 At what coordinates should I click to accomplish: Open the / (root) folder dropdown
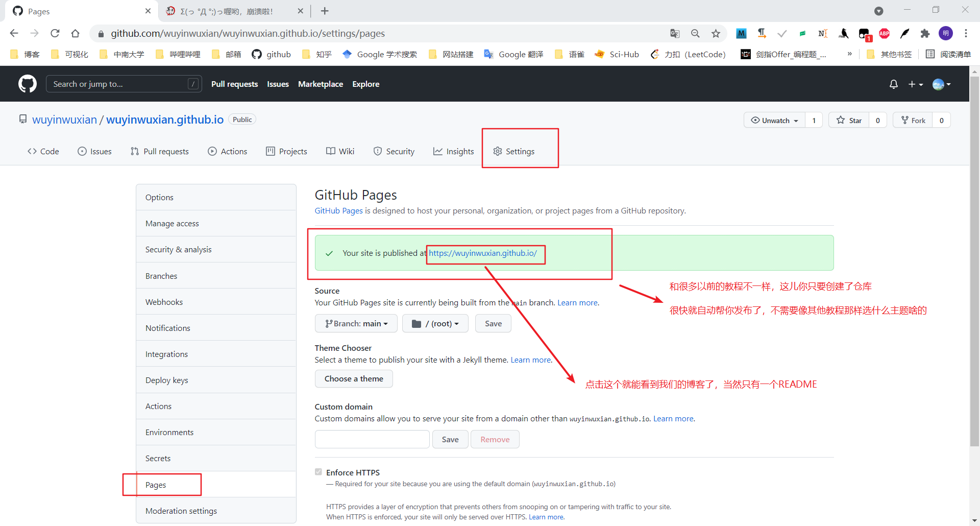coord(435,323)
